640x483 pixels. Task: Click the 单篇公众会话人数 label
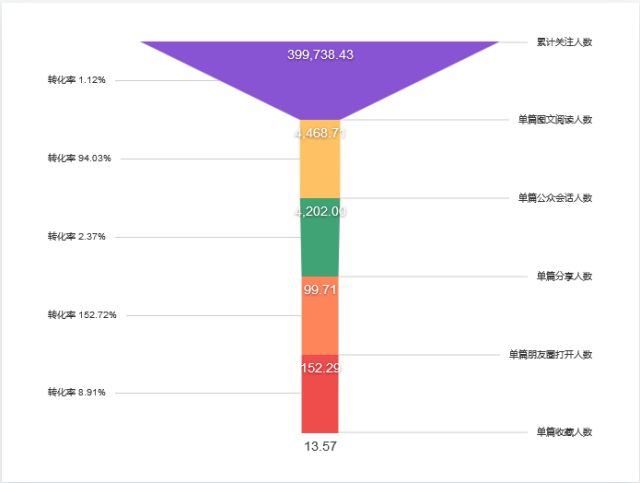(x=555, y=198)
